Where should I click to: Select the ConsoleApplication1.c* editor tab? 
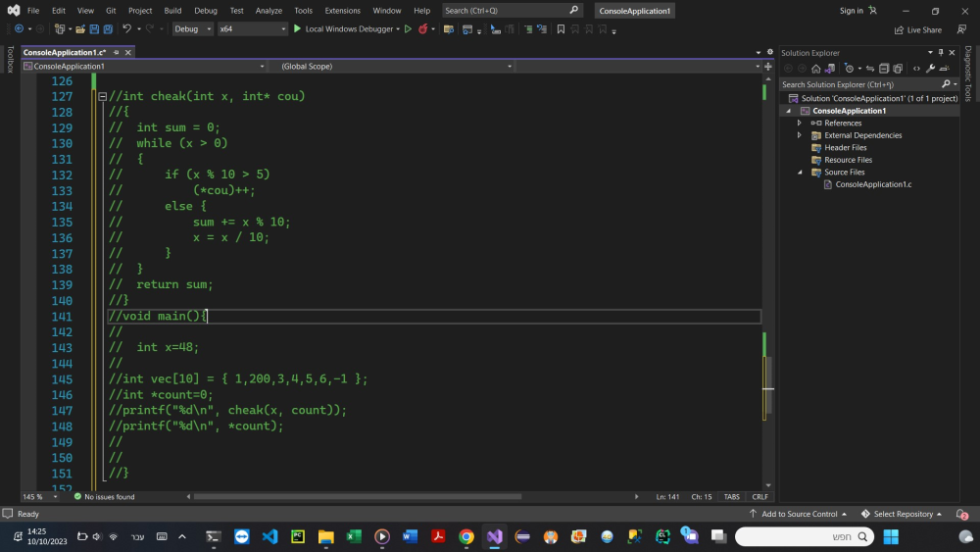point(65,53)
